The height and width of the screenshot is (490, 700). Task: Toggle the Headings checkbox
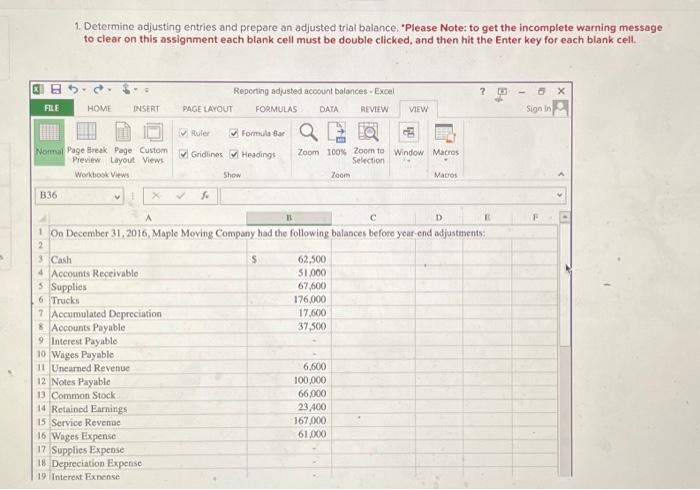point(233,154)
